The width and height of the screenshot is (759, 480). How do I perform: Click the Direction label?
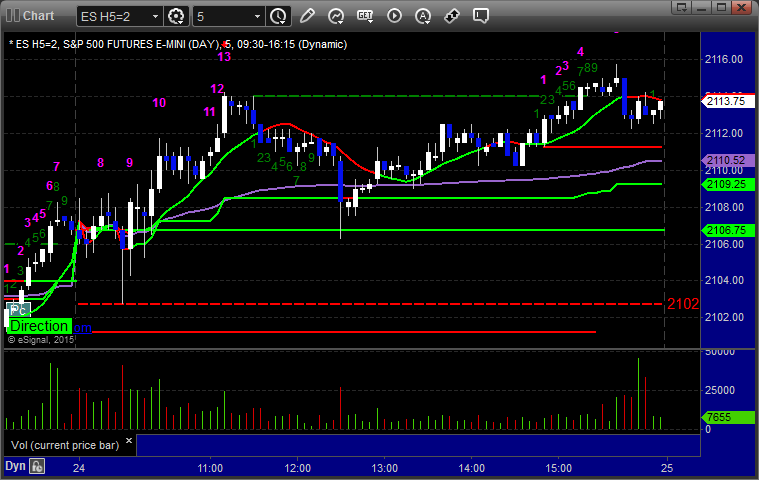tap(39, 326)
